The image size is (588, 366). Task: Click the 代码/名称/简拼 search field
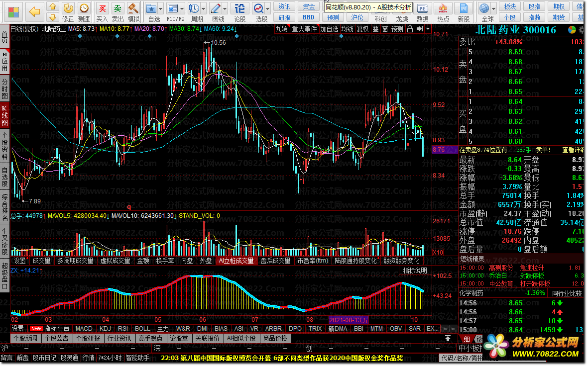click(x=462, y=358)
